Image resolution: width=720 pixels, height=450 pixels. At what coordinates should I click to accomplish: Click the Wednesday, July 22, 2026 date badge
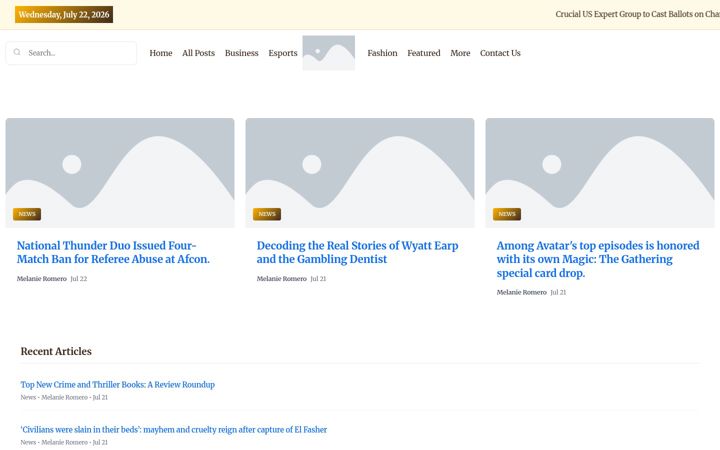(x=64, y=15)
